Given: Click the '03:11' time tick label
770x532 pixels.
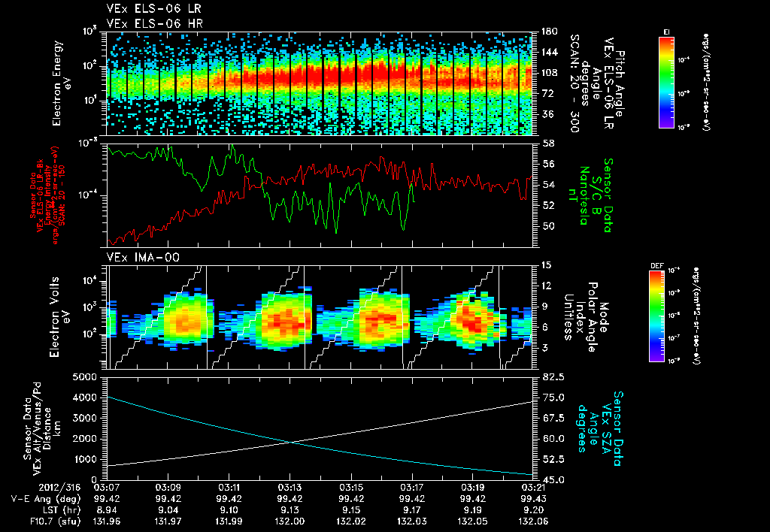Looking at the screenshot, I should pos(229,488).
